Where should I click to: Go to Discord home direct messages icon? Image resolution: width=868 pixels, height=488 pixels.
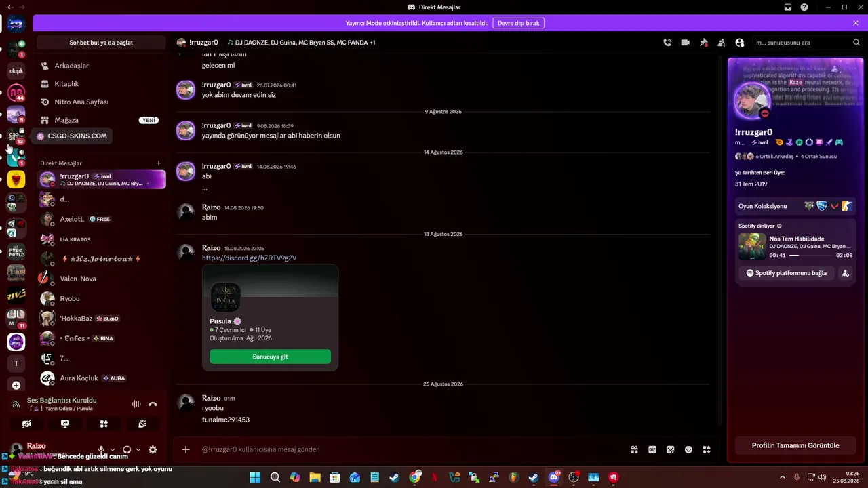(16, 24)
